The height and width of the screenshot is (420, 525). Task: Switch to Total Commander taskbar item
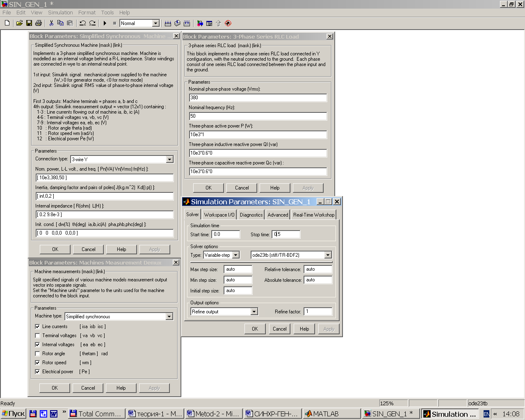click(96, 414)
